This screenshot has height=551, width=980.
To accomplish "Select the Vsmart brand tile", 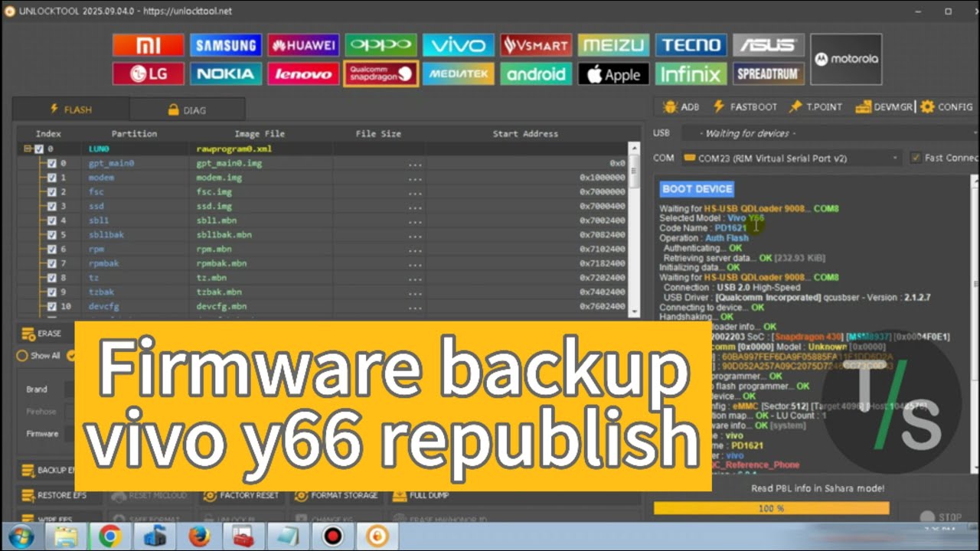I will 536,45.
